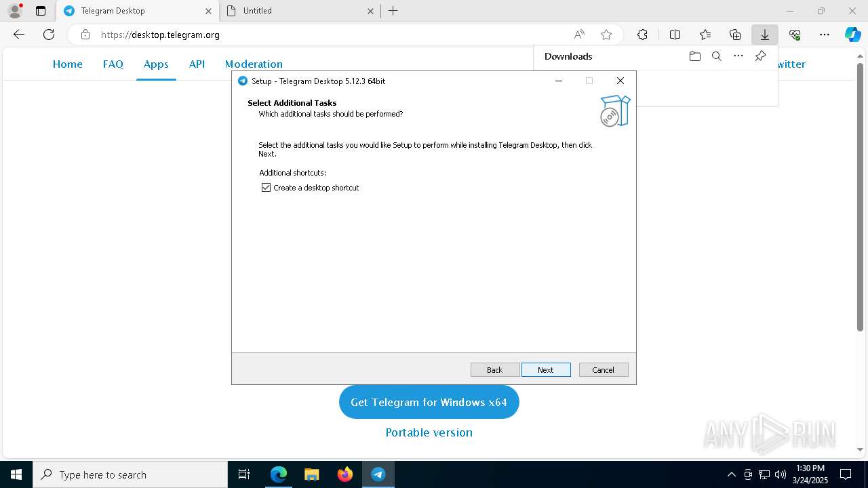Click Telegram icon in Setup title bar

coord(242,81)
